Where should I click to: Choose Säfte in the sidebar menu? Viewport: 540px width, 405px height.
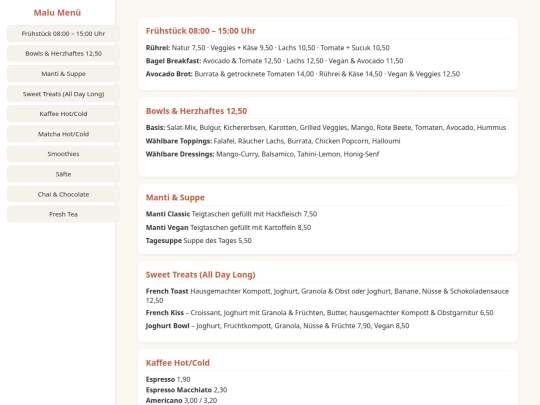pyautogui.click(x=63, y=174)
